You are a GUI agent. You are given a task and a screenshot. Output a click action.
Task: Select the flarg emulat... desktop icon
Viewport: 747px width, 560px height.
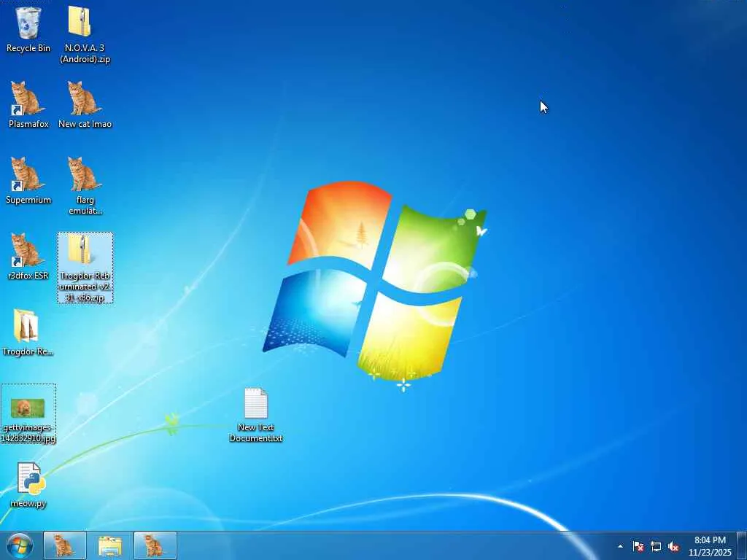[85, 186]
